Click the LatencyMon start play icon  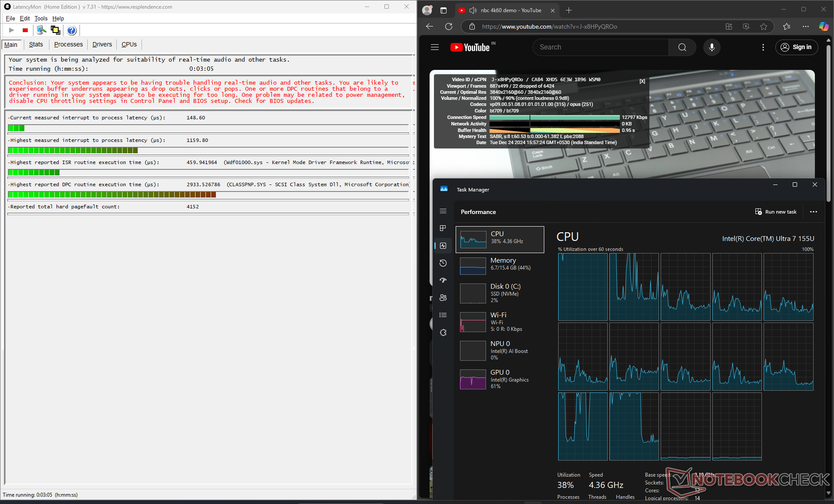(x=12, y=30)
